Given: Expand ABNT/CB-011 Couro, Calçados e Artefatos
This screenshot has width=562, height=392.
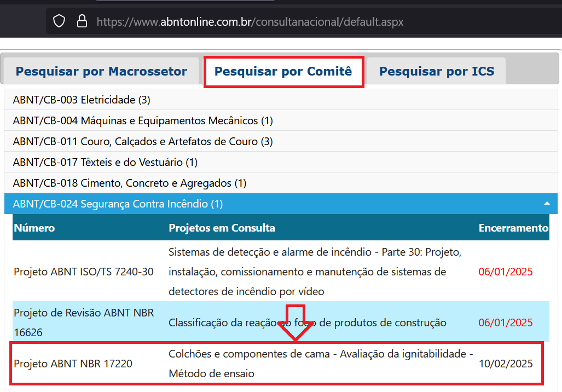Looking at the screenshot, I should [281, 141].
